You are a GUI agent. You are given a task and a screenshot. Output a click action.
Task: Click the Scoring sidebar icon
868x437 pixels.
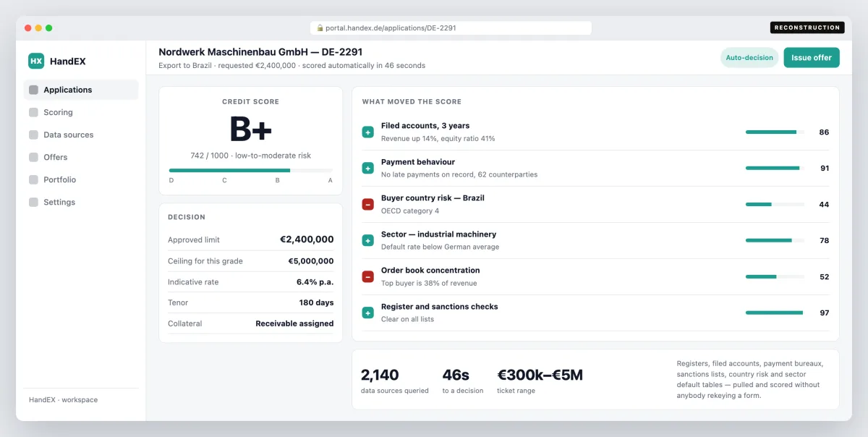tap(33, 112)
